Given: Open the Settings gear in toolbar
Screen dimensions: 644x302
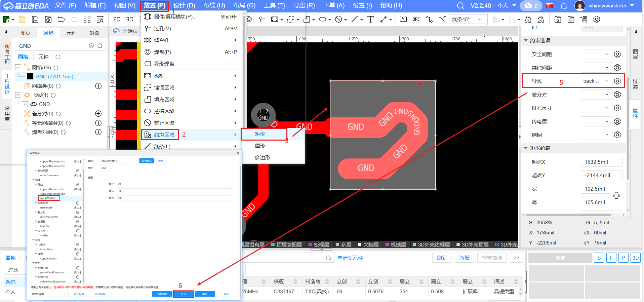Looking at the screenshot, I should 597,20.
